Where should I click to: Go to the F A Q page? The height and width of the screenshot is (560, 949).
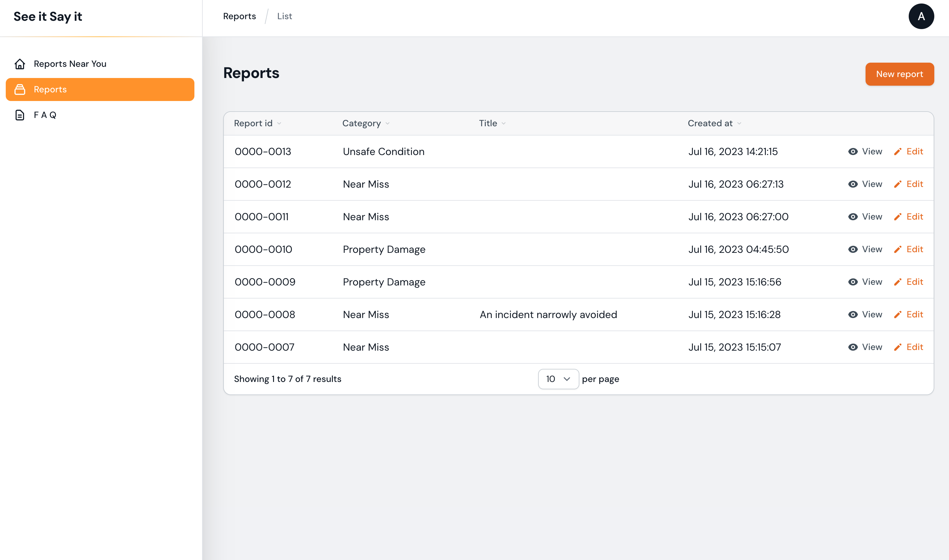pos(45,115)
